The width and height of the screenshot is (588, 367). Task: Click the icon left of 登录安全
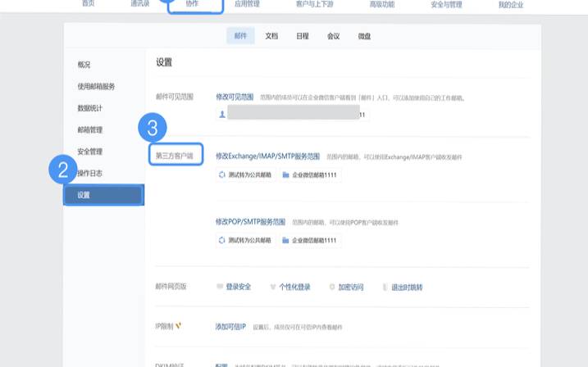[220, 287]
